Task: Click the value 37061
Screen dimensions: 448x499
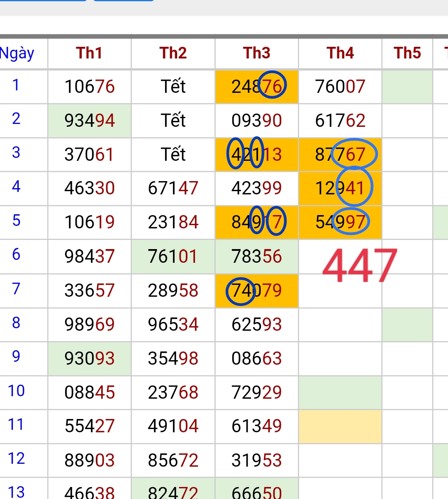Action: pyautogui.click(x=90, y=155)
